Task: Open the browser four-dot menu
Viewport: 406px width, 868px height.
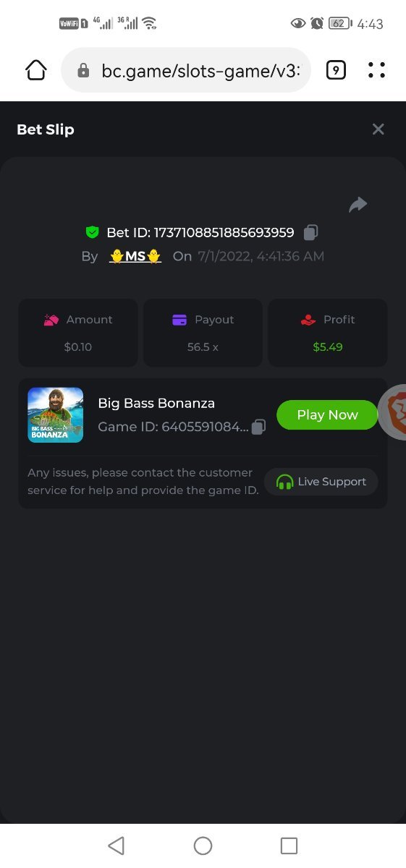Action: tap(376, 70)
